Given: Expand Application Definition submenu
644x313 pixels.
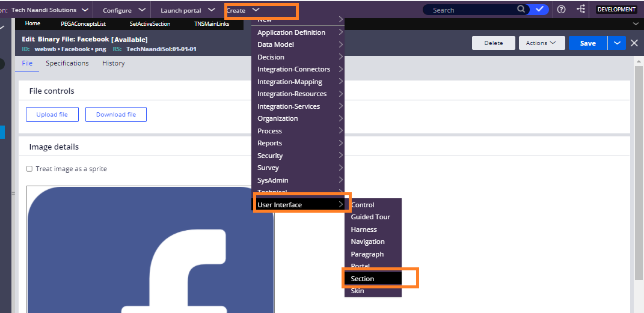Looking at the screenshot, I should coord(298,32).
